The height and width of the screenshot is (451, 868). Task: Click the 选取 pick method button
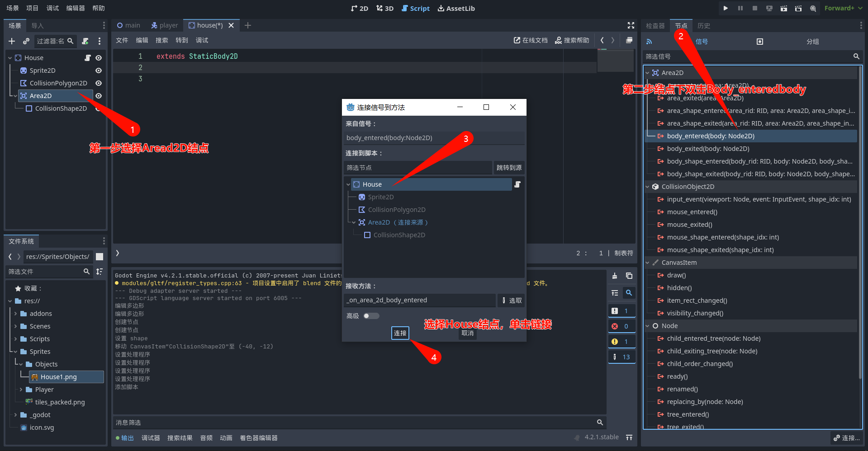coord(512,301)
